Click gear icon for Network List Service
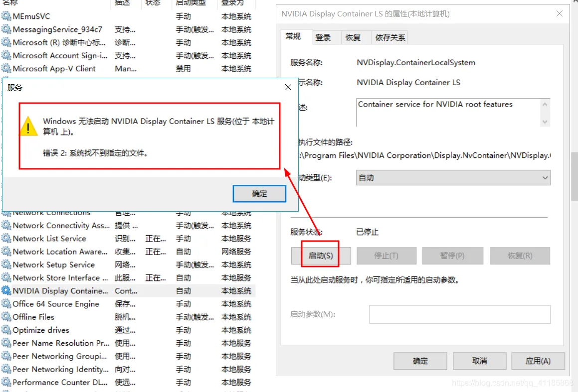This screenshot has width=578, height=392. pyautogui.click(x=6, y=239)
